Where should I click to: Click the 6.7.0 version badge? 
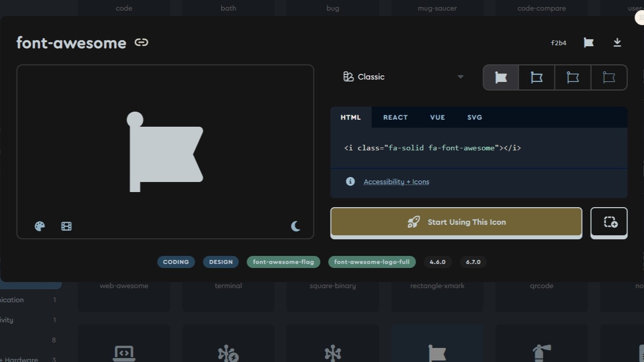[473, 262]
